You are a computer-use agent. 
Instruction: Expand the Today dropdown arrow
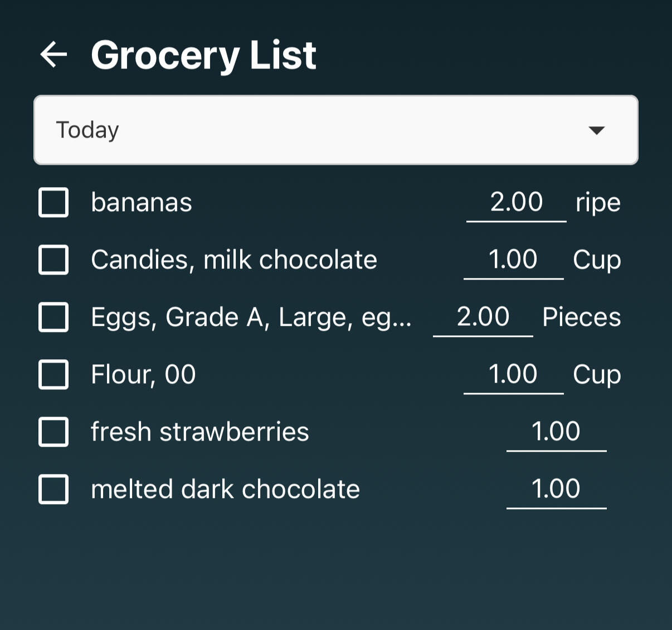(596, 130)
